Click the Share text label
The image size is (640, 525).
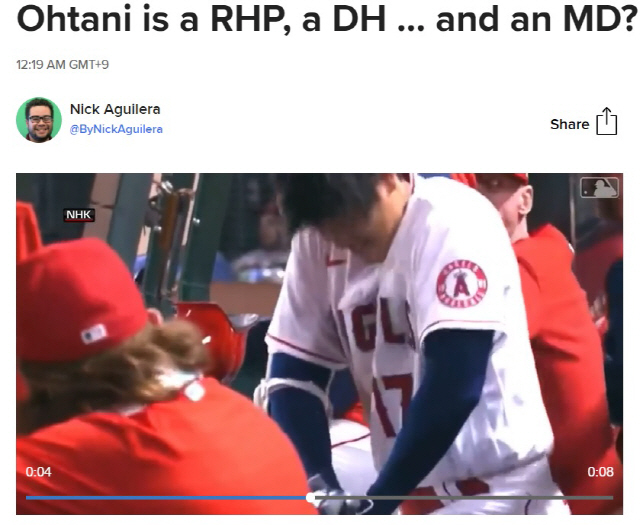tap(569, 124)
